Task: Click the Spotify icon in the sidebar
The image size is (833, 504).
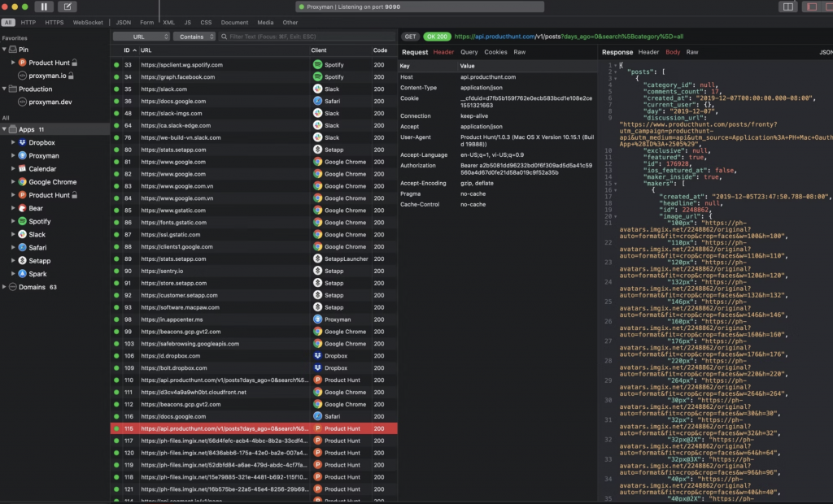Action: [22, 221]
